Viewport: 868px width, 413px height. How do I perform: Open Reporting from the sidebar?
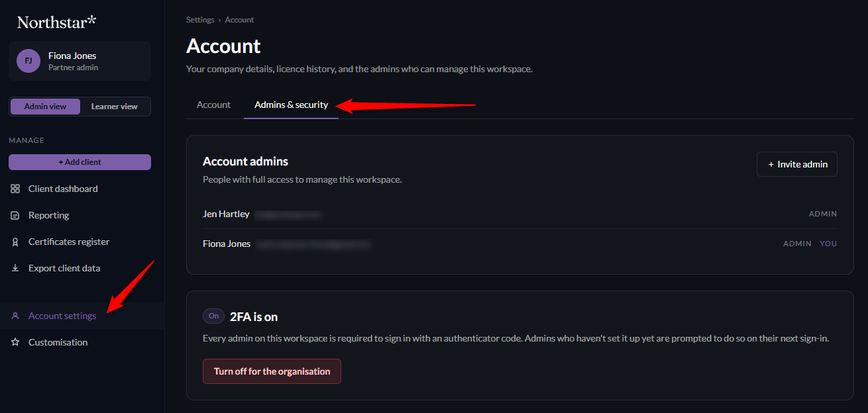48,215
